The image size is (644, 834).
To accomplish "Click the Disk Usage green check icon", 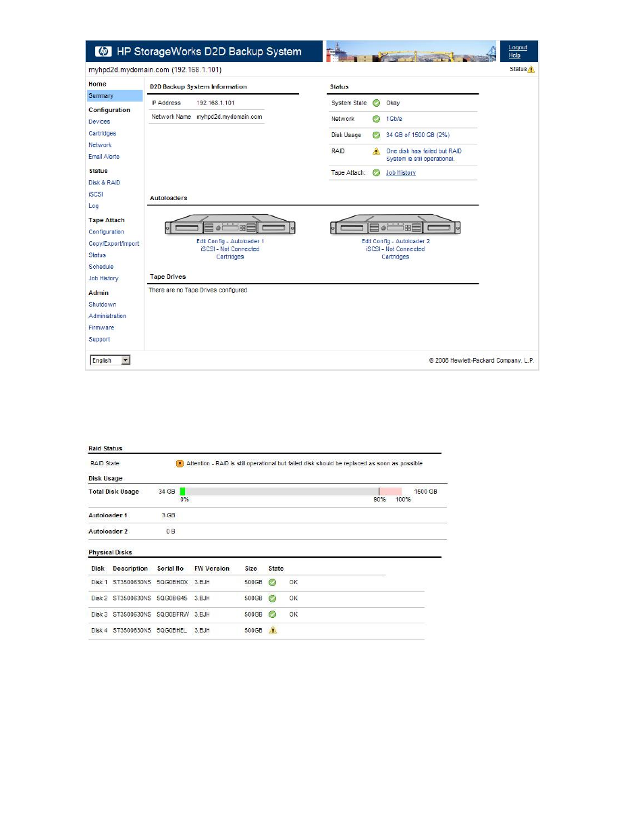I will 377,135.
